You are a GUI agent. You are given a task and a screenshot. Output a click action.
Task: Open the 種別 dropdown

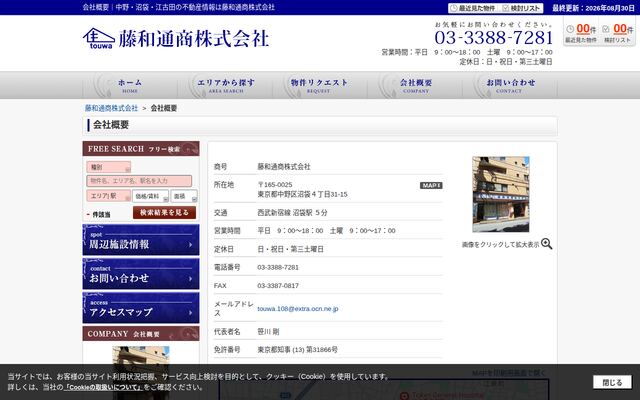pos(109,167)
